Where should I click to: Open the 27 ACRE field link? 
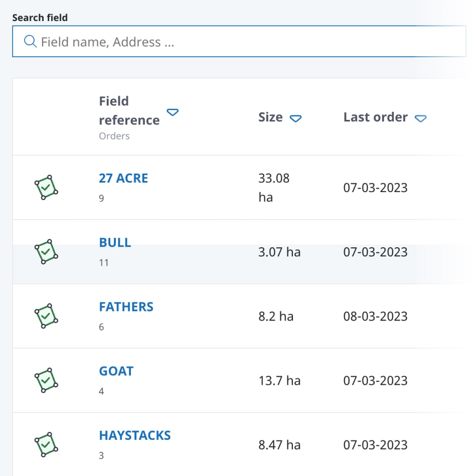click(x=123, y=179)
